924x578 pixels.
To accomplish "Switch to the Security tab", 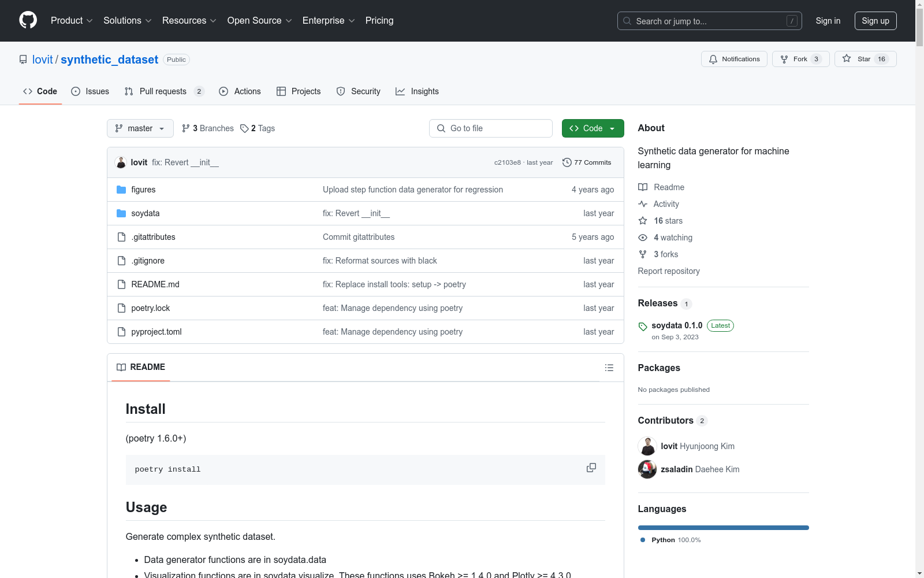I will (x=358, y=91).
